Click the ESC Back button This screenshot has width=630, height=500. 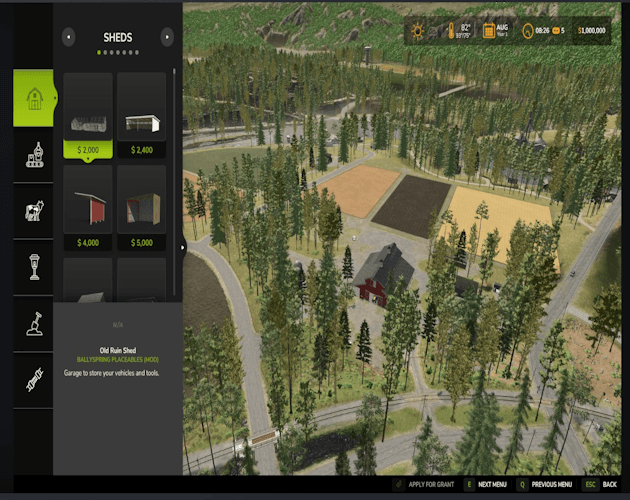pos(600,484)
